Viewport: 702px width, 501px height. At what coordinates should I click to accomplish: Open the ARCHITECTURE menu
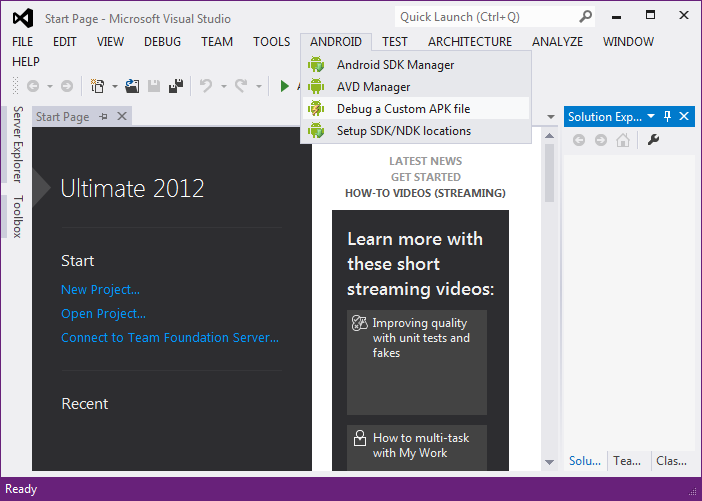(470, 42)
